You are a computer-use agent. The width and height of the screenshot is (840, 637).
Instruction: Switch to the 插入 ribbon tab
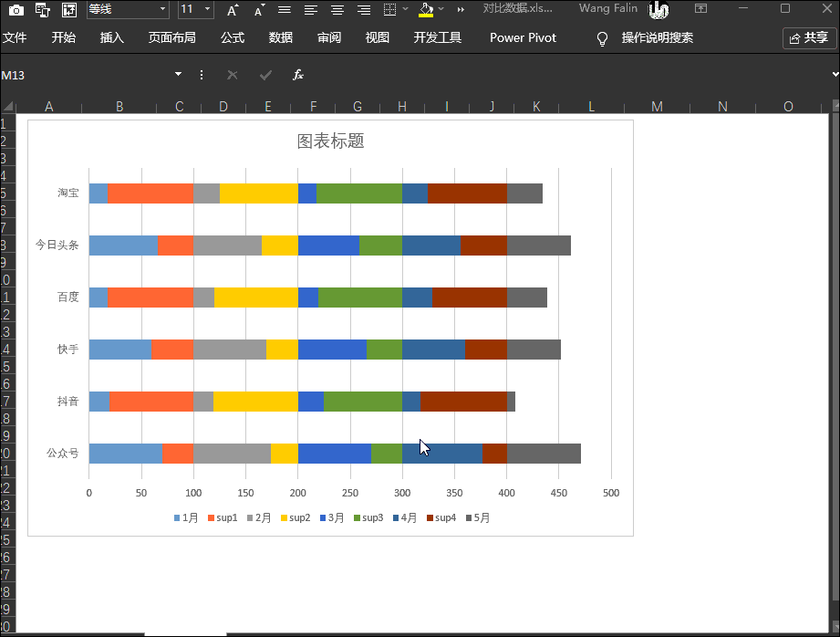click(112, 37)
